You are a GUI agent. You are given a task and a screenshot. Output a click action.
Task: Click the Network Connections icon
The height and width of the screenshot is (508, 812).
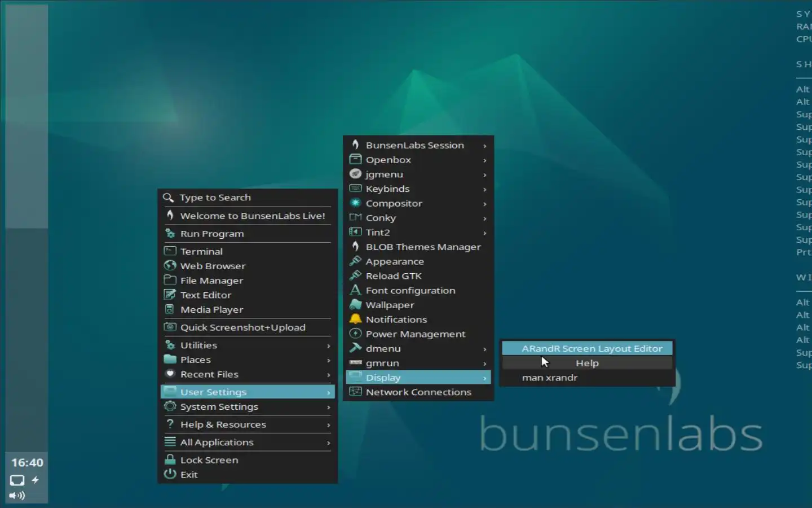[x=355, y=392]
